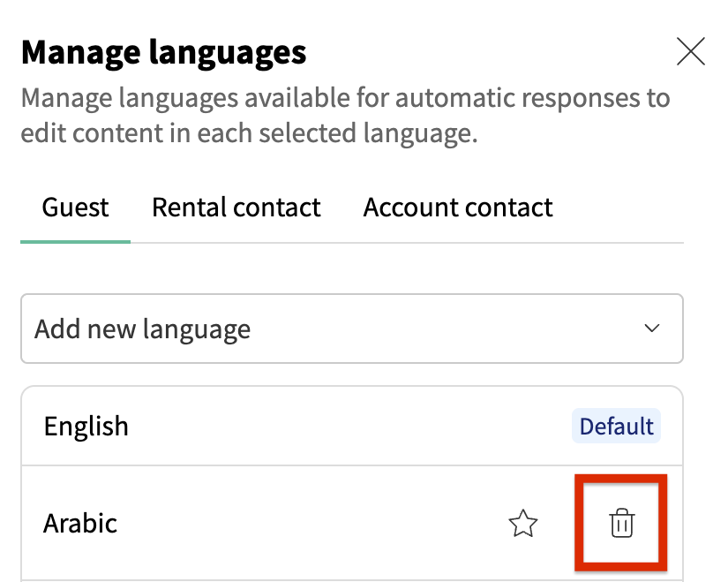Screen dimensions: 728x582
Task: Click the chevron in Add new language
Action: pyautogui.click(x=652, y=329)
